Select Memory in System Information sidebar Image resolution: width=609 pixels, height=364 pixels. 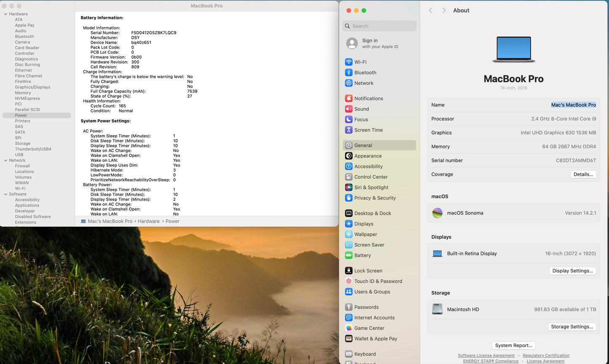pyautogui.click(x=23, y=93)
